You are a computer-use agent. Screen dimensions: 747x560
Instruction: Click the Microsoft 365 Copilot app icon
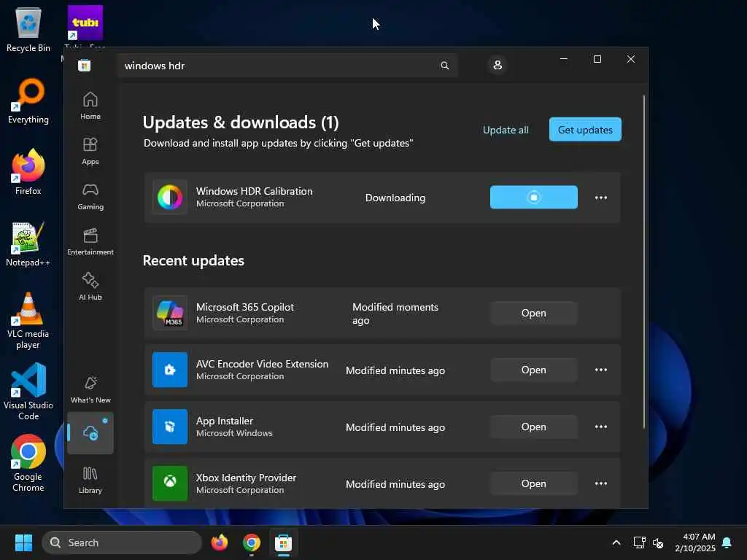click(170, 313)
